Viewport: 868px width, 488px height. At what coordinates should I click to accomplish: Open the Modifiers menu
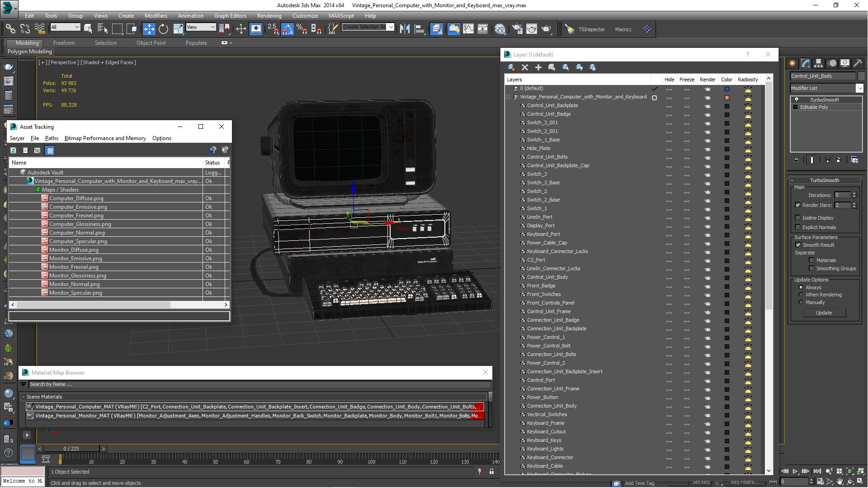(156, 16)
